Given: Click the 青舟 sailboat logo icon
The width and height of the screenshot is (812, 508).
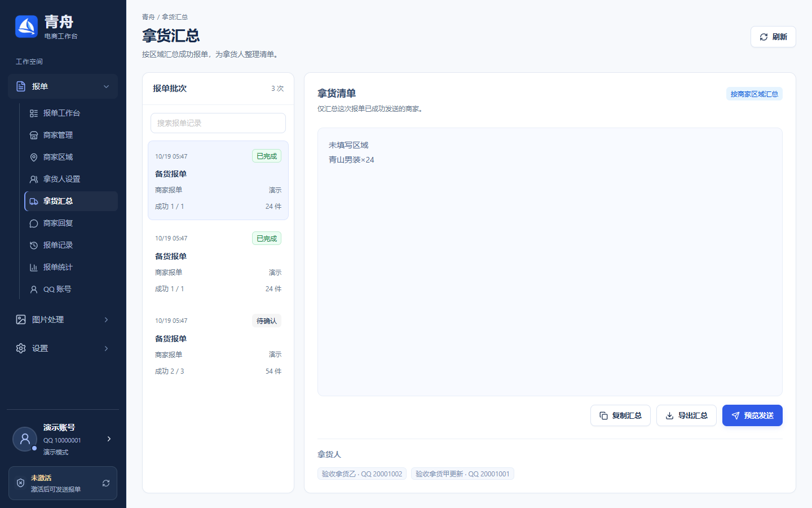Looking at the screenshot, I should [27, 27].
